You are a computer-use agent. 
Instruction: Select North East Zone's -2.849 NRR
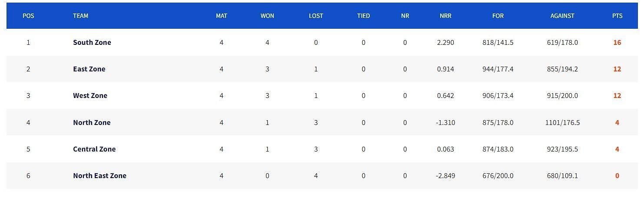[445, 175]
